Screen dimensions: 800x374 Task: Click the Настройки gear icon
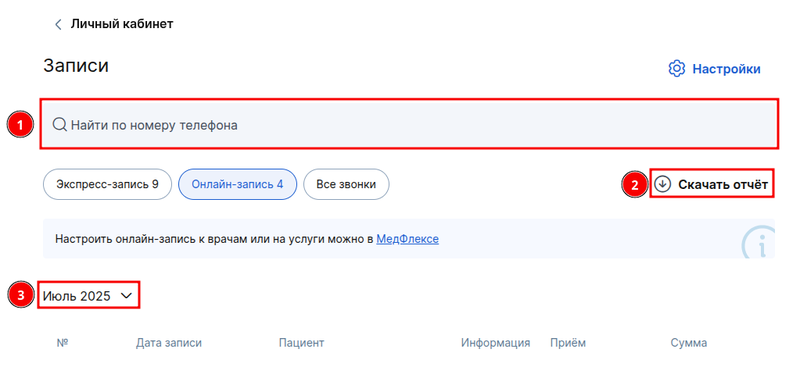tap(677, 68)
